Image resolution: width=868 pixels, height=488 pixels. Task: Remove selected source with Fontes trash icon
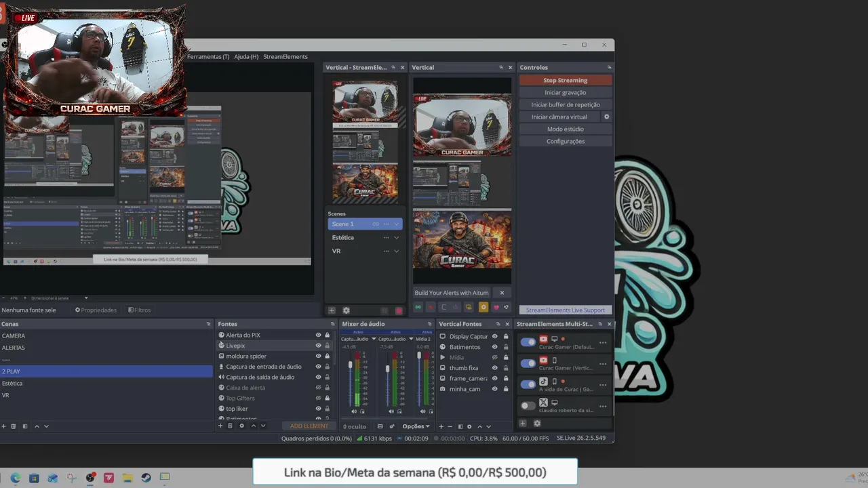pyautogui.click(x=230, y=426)
